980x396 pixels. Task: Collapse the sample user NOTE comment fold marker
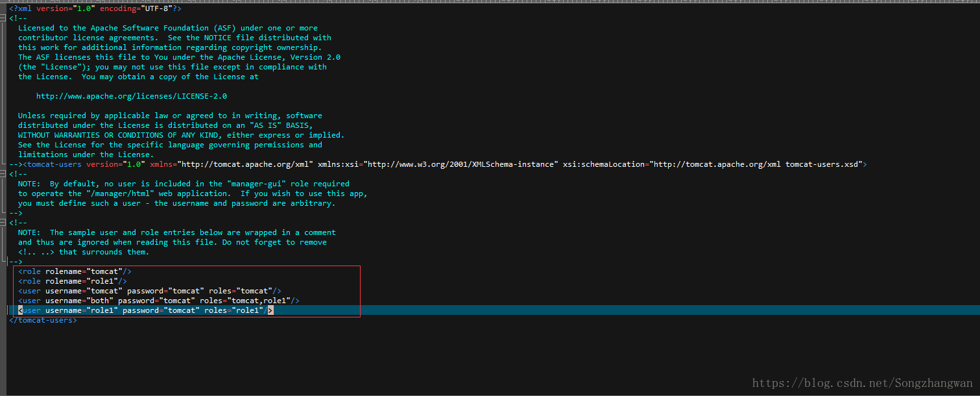(x=3, y=223)
